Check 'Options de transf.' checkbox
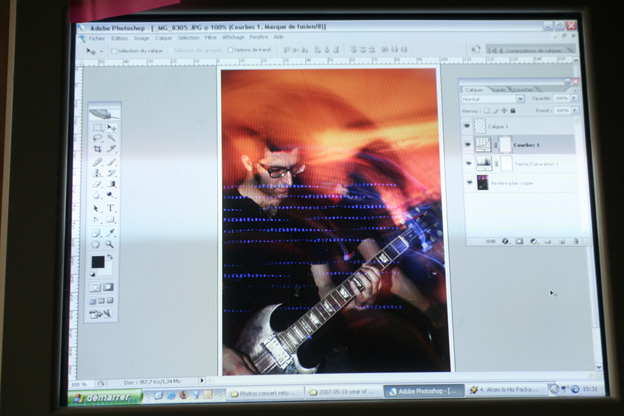Viewport: 624px width, 416px height. (230, 50)
